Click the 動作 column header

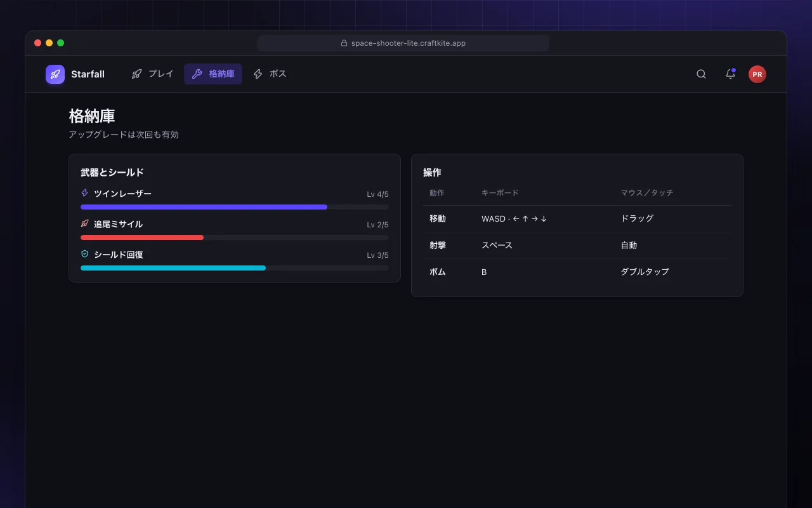click(x=437, y=193)
